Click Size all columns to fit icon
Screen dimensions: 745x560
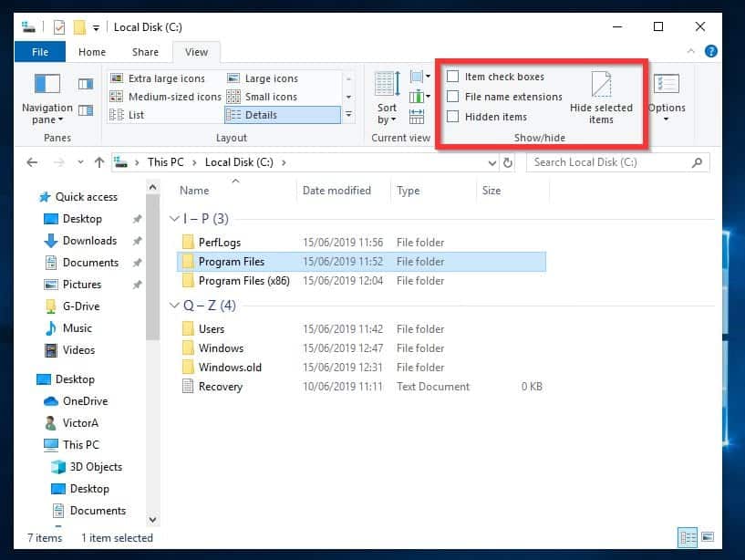click(417, 117)
